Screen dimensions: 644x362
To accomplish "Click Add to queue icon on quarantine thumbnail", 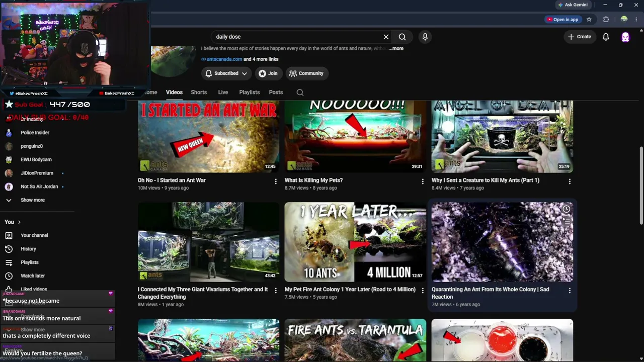I will click(567, 221).
